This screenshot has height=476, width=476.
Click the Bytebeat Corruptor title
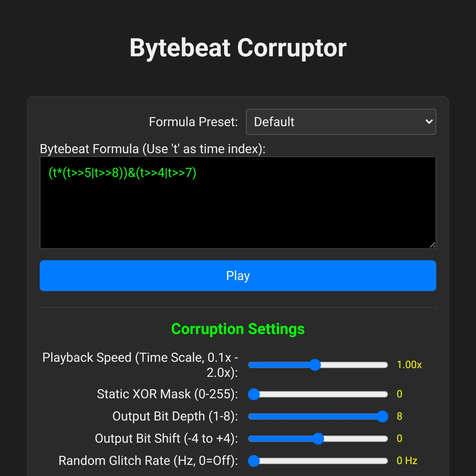(238, 48)
